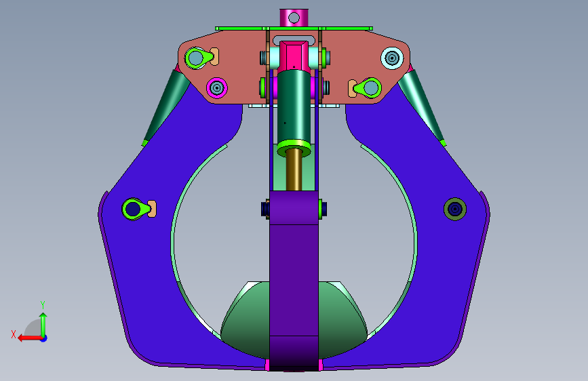Select the left angled dark green side cylinder
The height and width of the screenshot is (381, 588).
click(x=167, y=105)
